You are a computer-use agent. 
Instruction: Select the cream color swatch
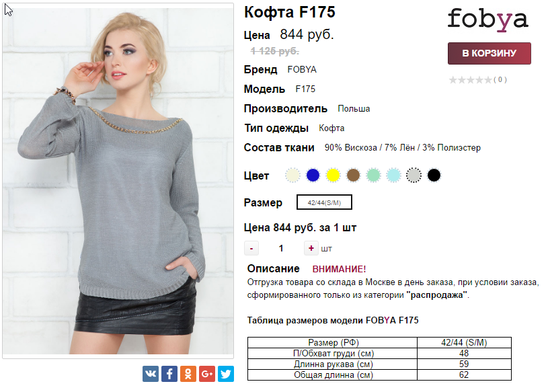(292, 175)
